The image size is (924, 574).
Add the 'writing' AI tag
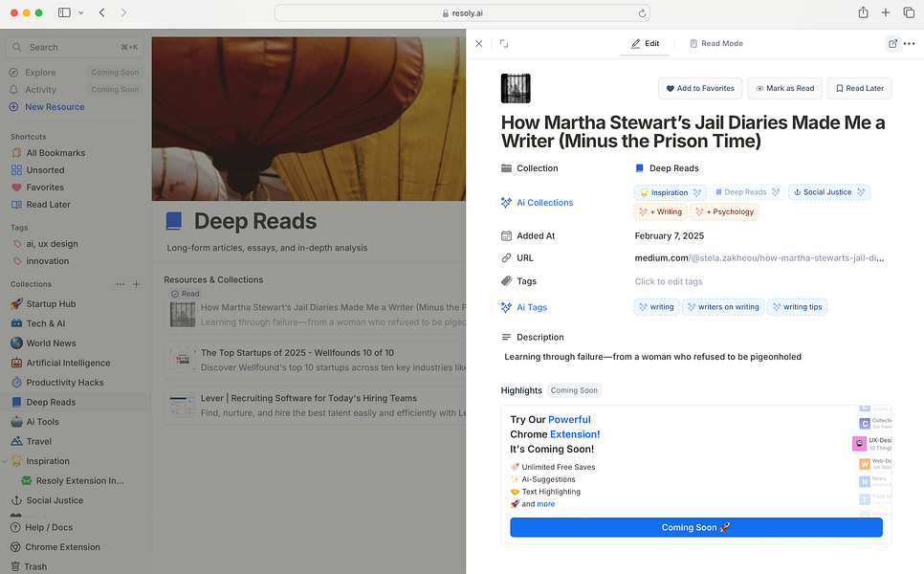coord(656,307)
